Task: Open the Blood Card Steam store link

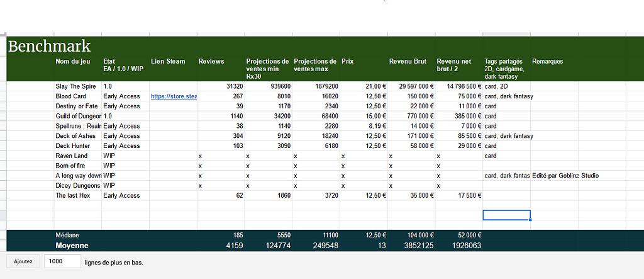Action: [x=174, y=96]
